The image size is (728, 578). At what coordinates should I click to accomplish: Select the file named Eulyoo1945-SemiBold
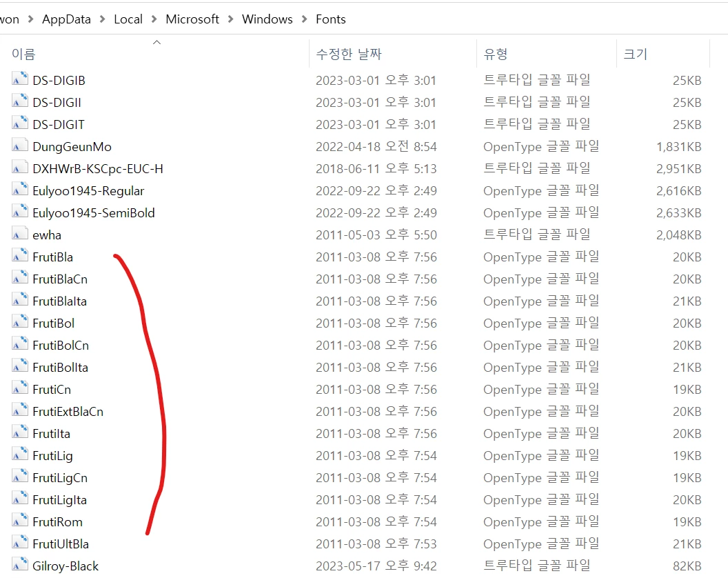94,213
